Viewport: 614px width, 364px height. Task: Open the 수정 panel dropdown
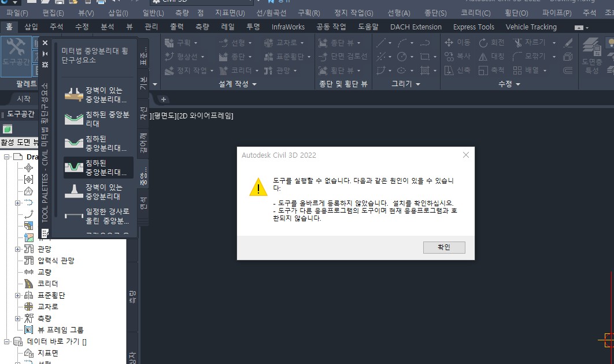pyautogui.click(x=517, y=84)
